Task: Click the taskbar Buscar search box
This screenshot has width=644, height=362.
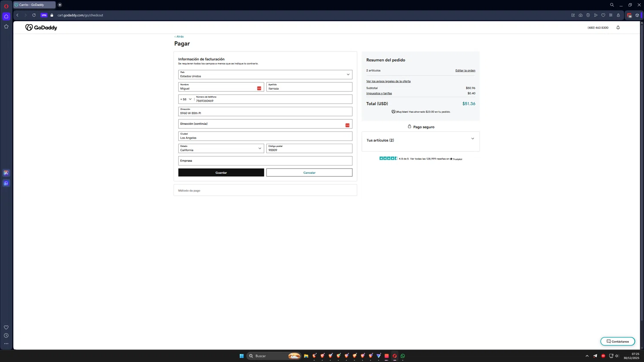Action: [274, 356]
